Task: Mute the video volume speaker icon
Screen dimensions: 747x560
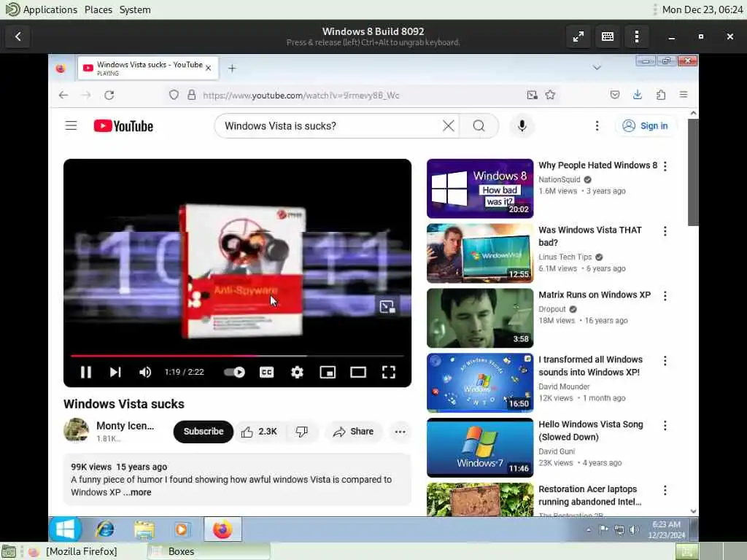Action: click(x=145, y=372)
